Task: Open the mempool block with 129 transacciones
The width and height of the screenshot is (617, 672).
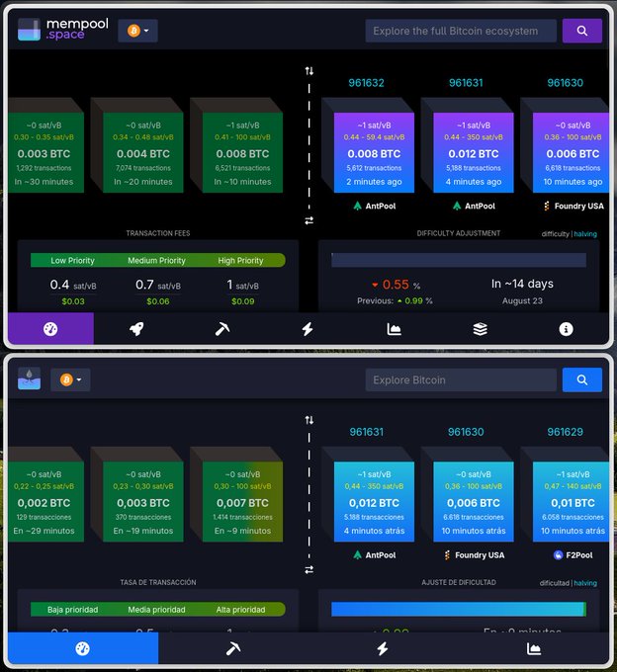Action: coord(45,502)
